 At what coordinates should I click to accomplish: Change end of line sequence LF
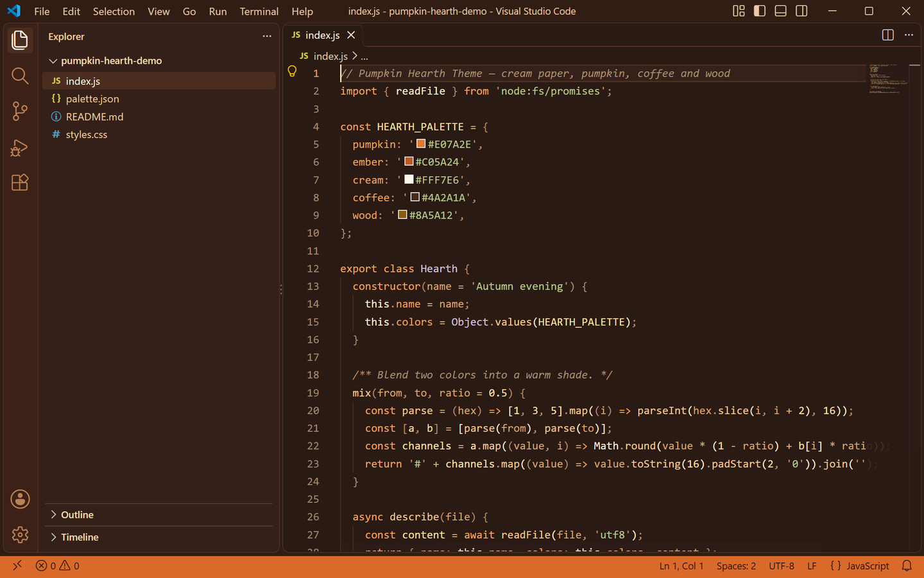point(812,566)
